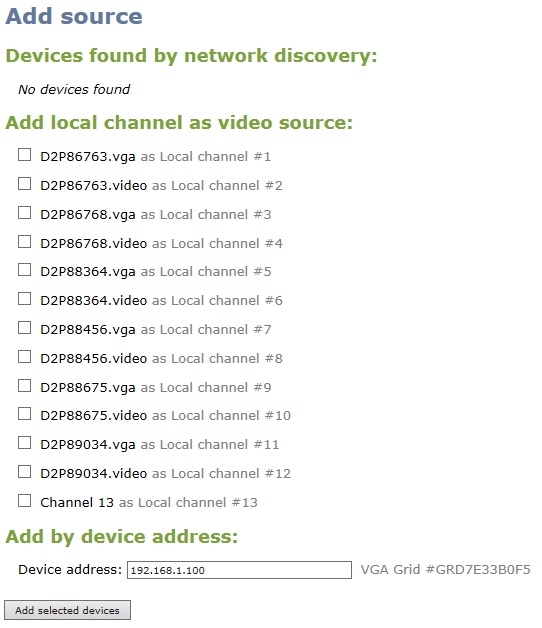The width and height of the screenshot is (542, 628).
Task: Click the Channel 13 label text
Action: [77, 502]
